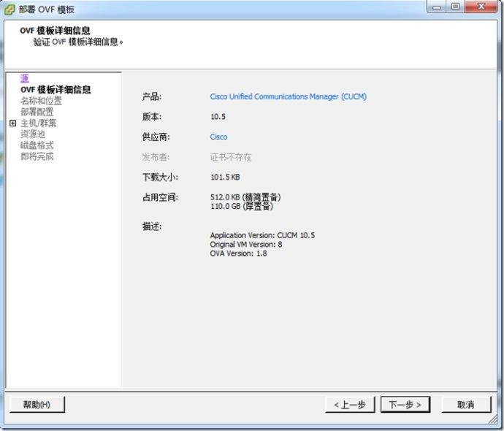Click Original VM Version: 8 text
504x431 pixels.
point(246,244)
